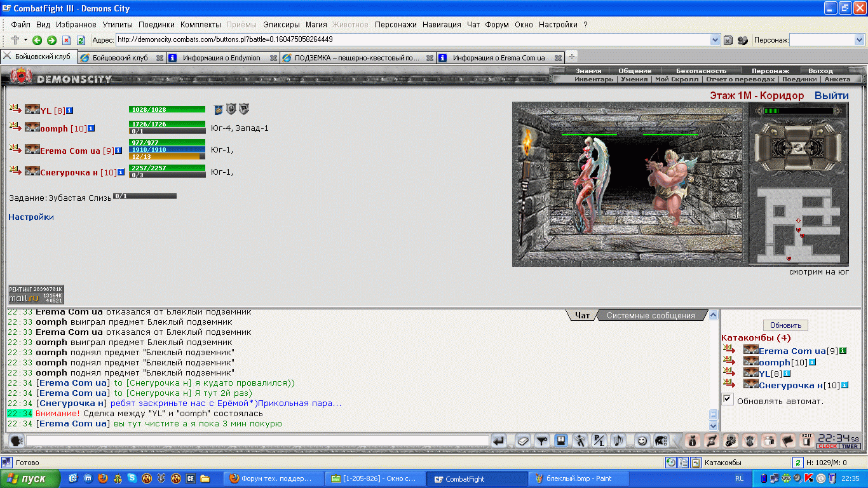868x488 pixels.
Task: Open the Магия menu
Action: pos(316,25)
